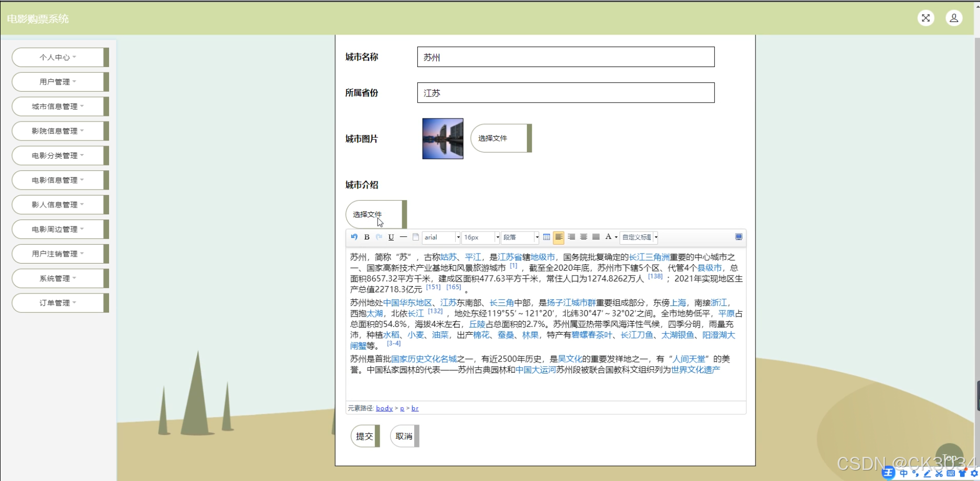This screenshot has width=980, height=481.
Task: Open the 自定义标题 custom heading dropdown
Action: 639,237
